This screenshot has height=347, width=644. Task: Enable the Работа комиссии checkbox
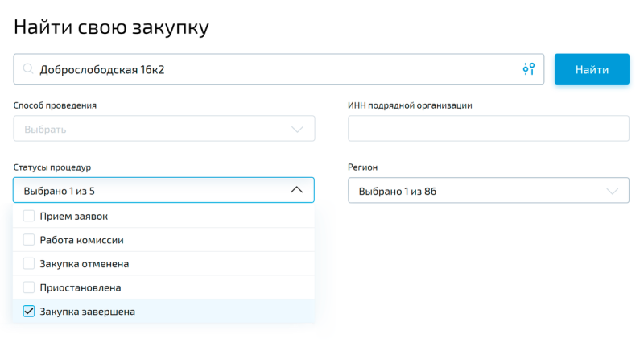(29, 239)
